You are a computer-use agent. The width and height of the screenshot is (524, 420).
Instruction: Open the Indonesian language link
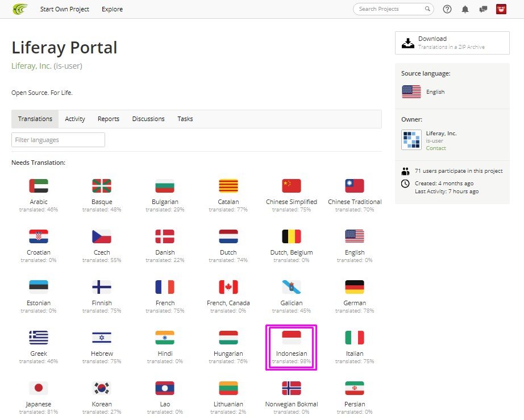[x=292, y=354]
